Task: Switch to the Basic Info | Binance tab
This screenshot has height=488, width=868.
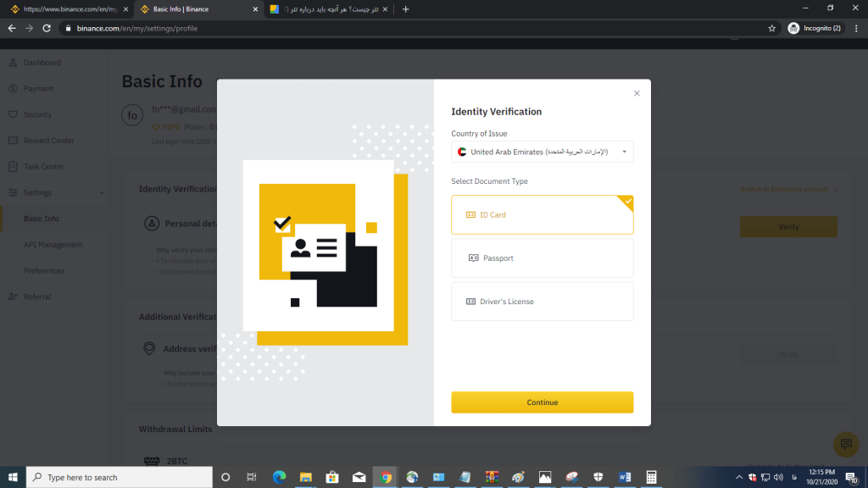Action: (197, 9)
